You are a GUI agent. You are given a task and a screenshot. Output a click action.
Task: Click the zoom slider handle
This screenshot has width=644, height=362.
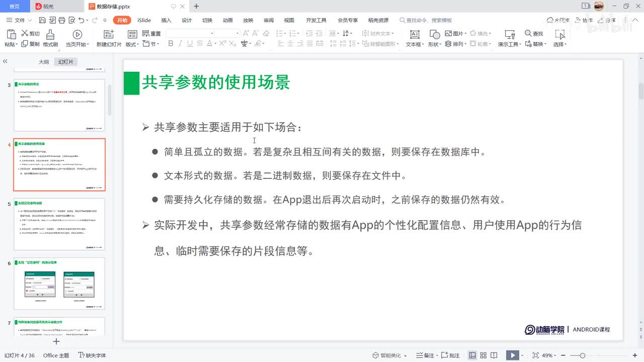[583, 355]
